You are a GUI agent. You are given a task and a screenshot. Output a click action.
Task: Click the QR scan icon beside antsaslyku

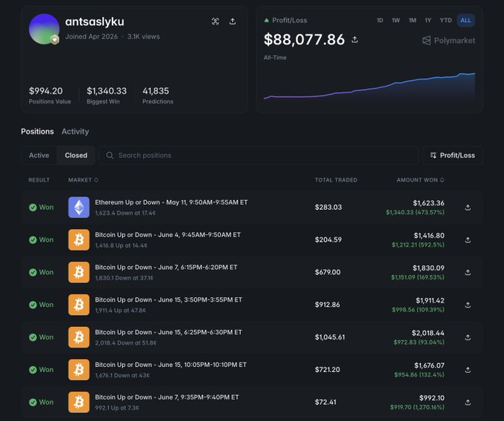(216, 21)
